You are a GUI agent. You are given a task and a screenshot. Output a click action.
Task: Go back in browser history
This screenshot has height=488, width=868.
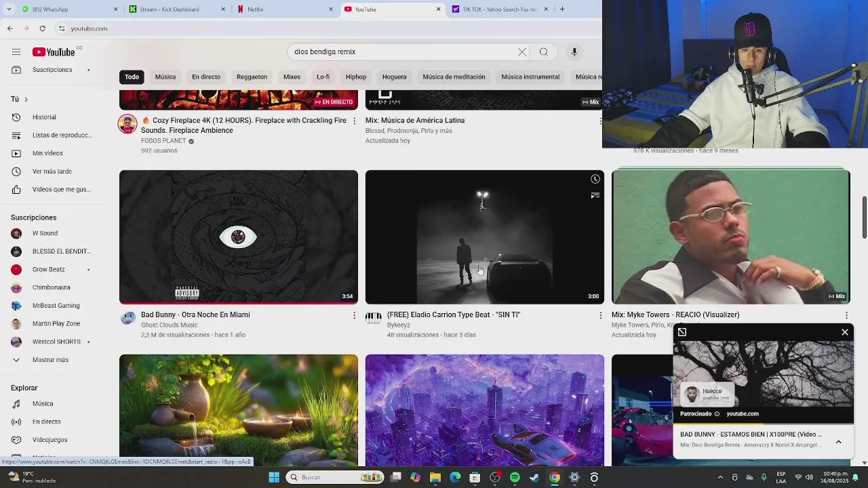coord(10,28)
